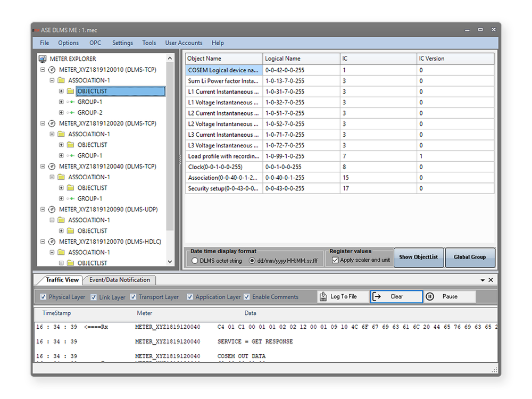Click the Global Group button
Image resolution: width=532 pixels, height=399 pixels.
click(x=470, y=257)
